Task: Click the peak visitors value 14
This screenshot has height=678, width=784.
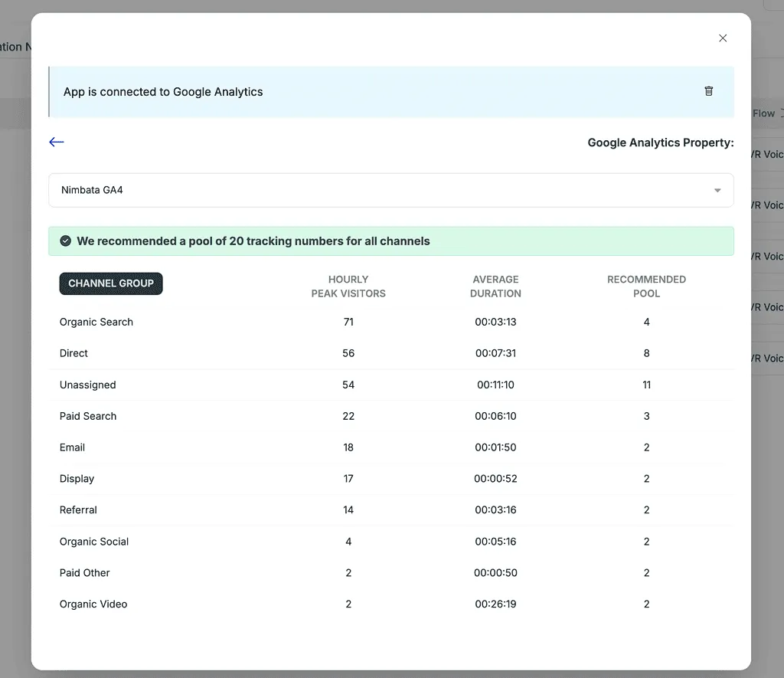Action: pyautogui.click(x=348, y=510)
